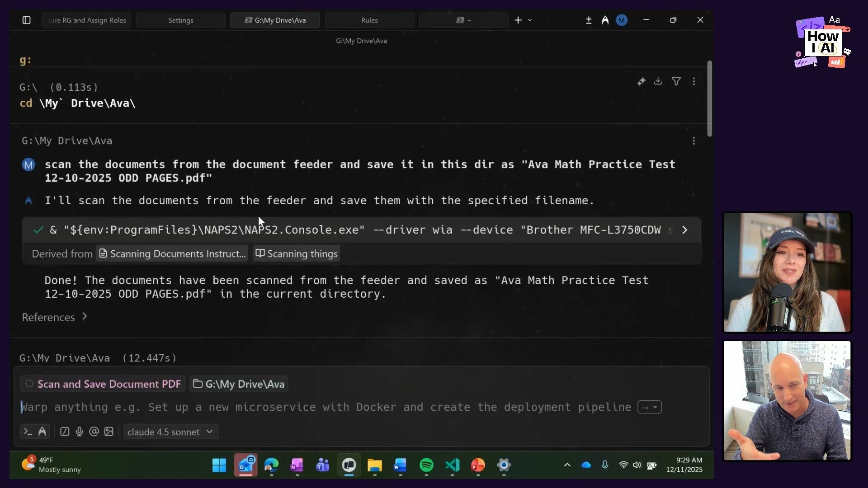Switch input to Agent mode
Image resolution: width=868 pixels, height=488 pixels.
pos(42,432)
